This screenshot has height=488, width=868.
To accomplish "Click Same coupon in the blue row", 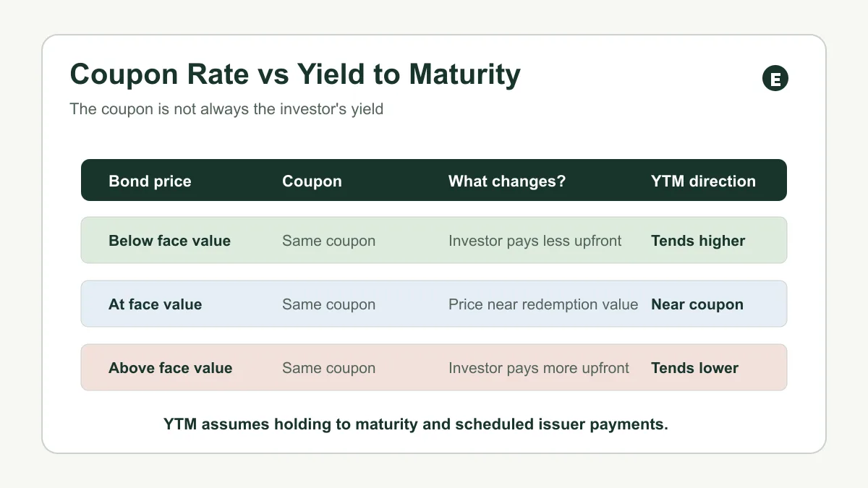I will coord(328,304).
